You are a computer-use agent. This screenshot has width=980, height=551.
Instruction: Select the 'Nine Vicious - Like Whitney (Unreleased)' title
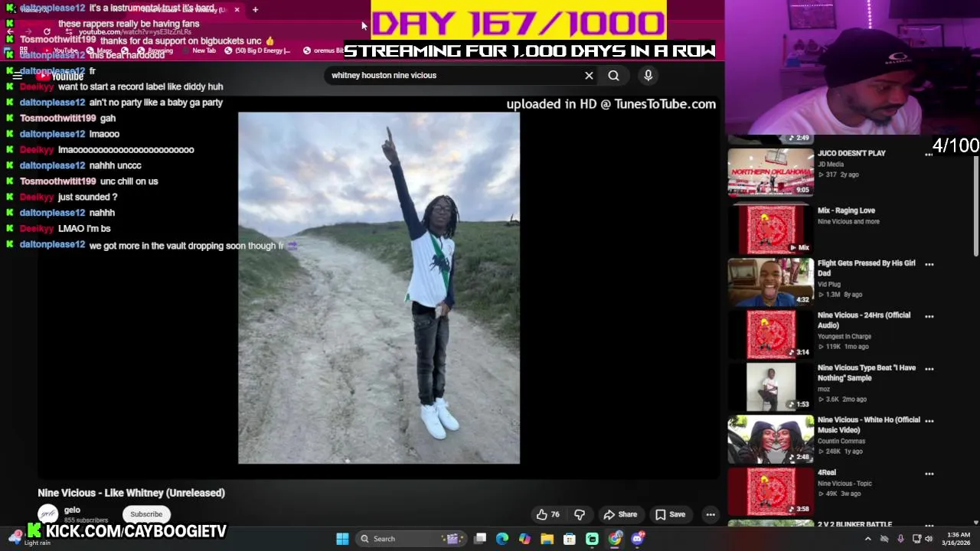(x=132, y=493)
